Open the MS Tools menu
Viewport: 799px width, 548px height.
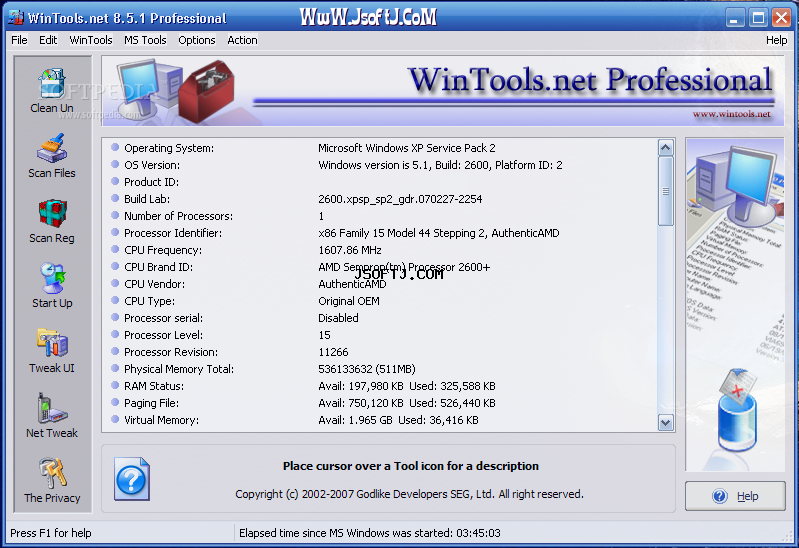pos(145,40)
